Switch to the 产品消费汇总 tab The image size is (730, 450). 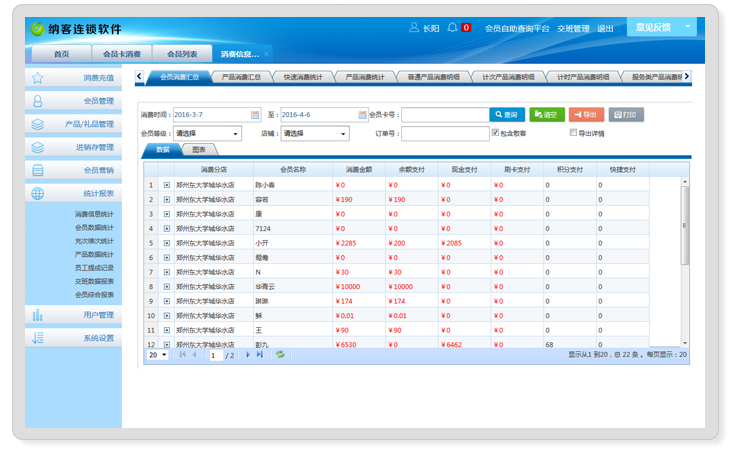pos(241,76)
